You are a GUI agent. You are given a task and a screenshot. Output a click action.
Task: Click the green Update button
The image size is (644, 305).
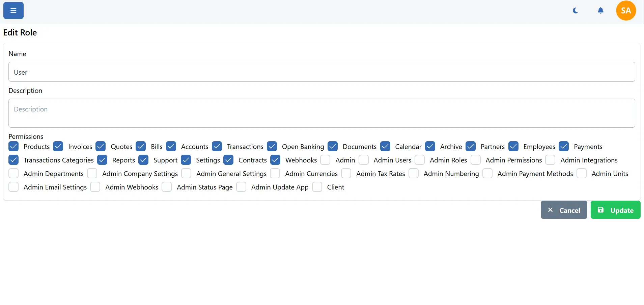click(x=615, y=210)
